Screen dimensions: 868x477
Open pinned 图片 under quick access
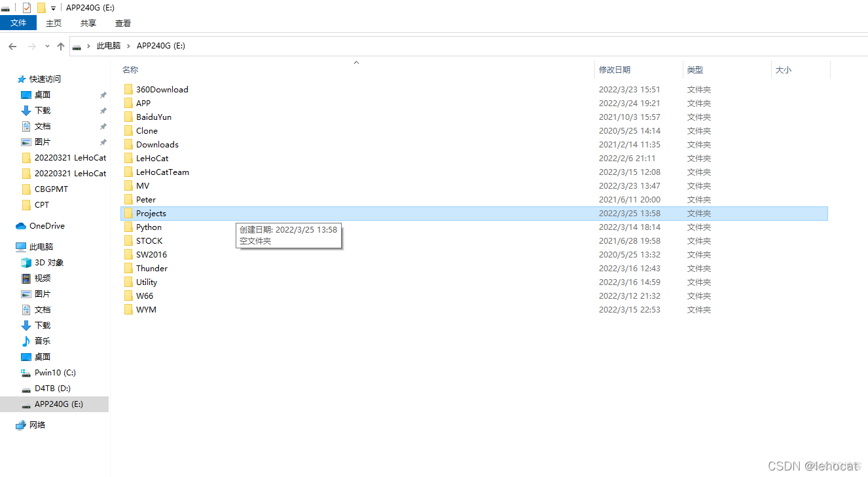[x=43, y=142]
